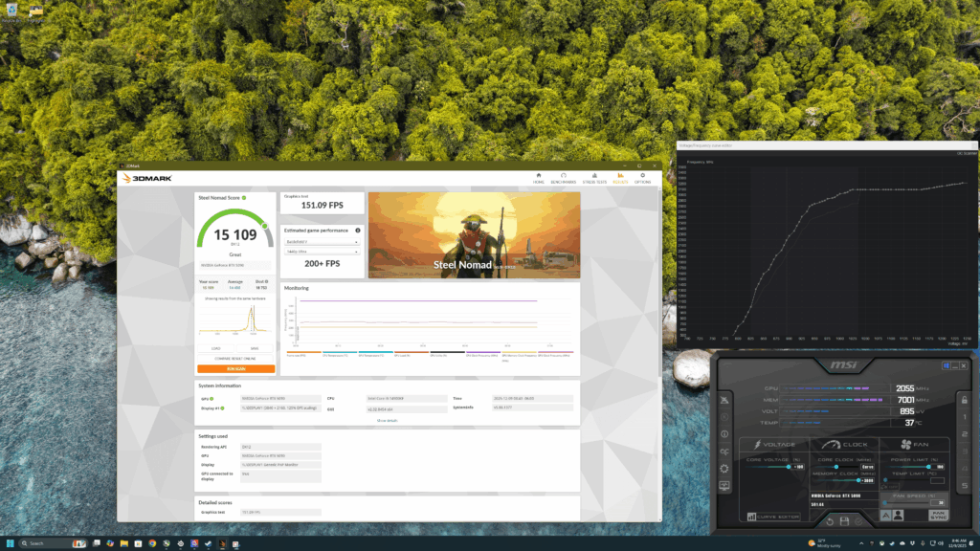Click the Fan Speed slider handle
Image resolution: width=980 pixels, height=551 pixels.
coord(885,503)
